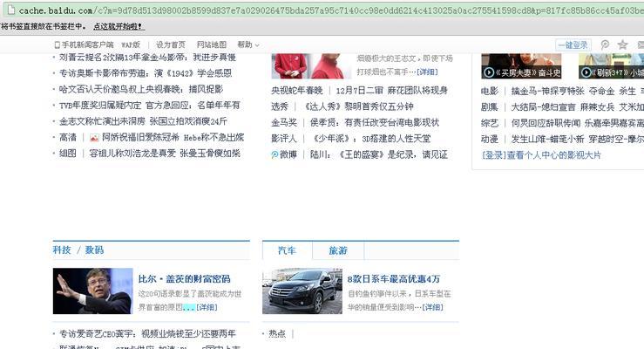Open article 刘青云提名2次隔13年拿金马影帝

coord(147,57)
